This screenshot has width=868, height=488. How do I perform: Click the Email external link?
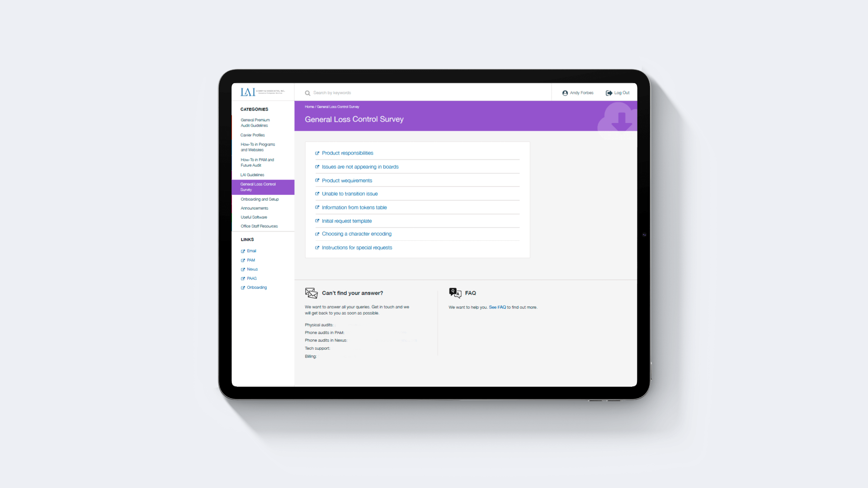click(x=251, y=250)
